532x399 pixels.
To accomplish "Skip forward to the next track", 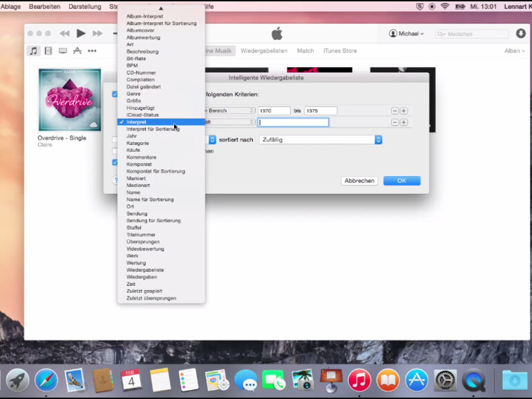I will tap(97, 33).
